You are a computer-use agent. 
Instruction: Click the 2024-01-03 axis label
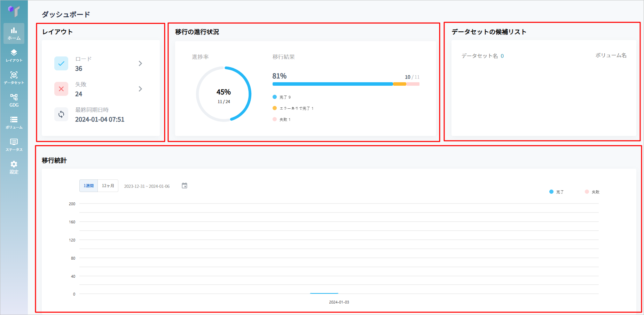[x=339, y=302]
